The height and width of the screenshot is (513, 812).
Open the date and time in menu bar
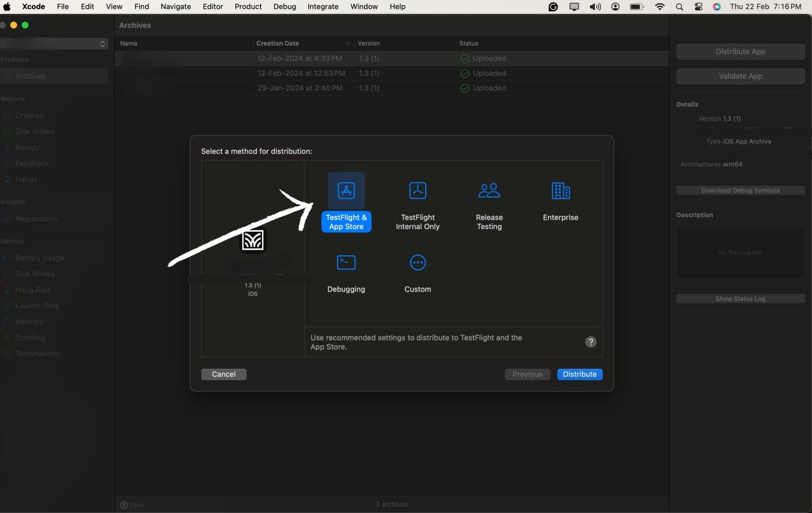click(766, 6)
